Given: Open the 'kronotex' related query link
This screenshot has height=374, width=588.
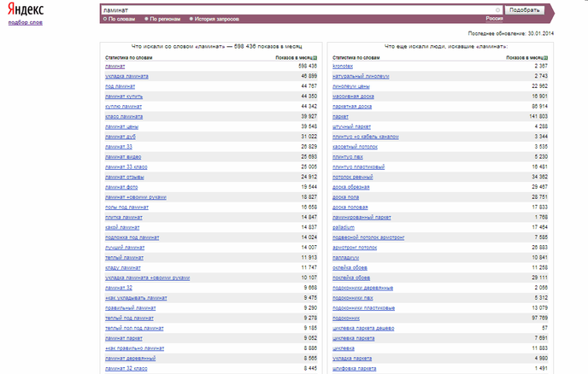Looking at the screenshot, I should [343, 67].
